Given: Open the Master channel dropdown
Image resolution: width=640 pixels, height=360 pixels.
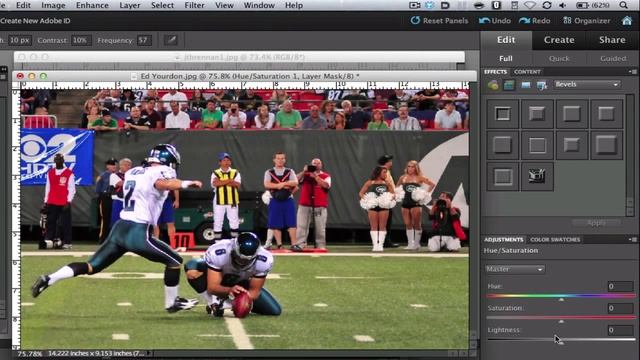Looking at the screenshot, I should (x=515, y=269).
